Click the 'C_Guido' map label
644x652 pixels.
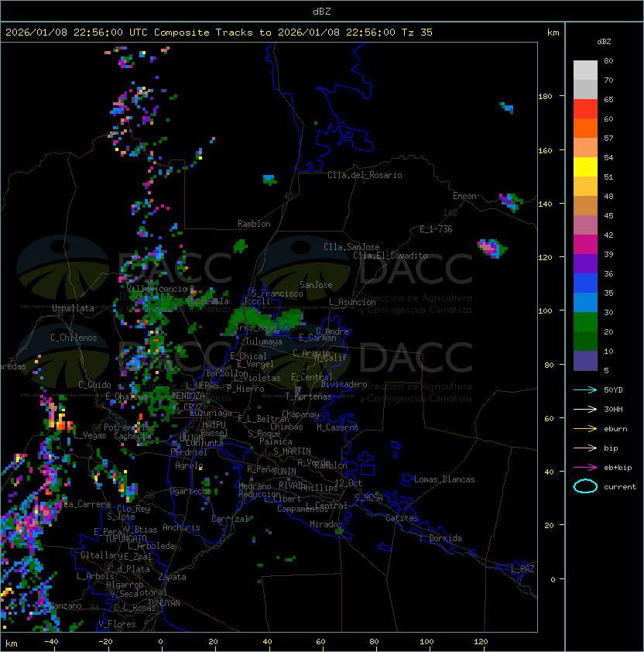click(94, 385)
